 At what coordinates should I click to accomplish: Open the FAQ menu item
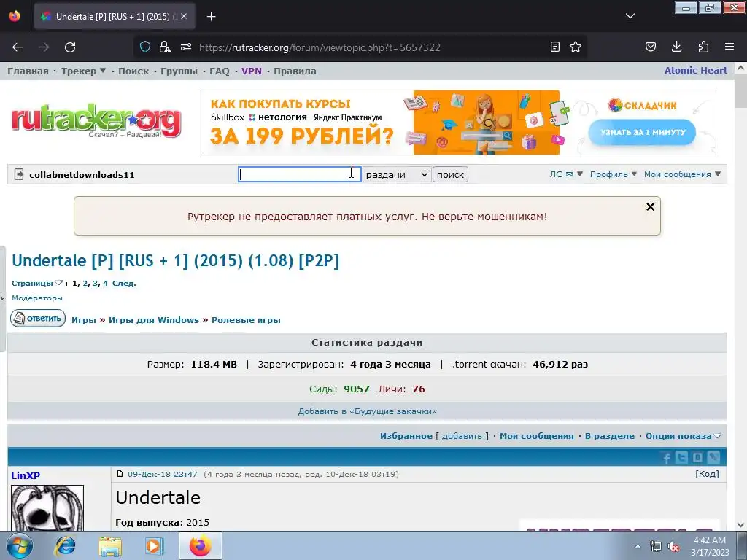coord(219,71)
